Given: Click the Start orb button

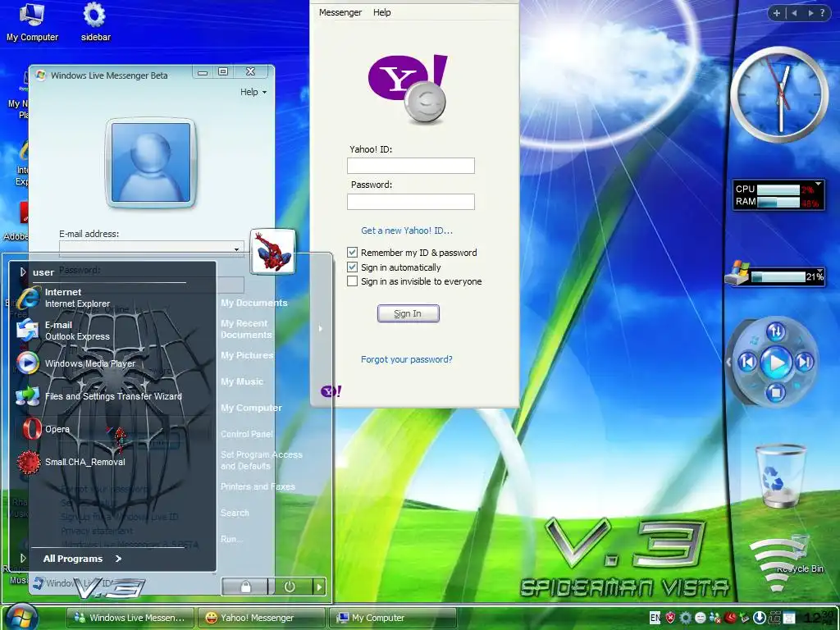Looking at the screenshot, I should [21, 617].
